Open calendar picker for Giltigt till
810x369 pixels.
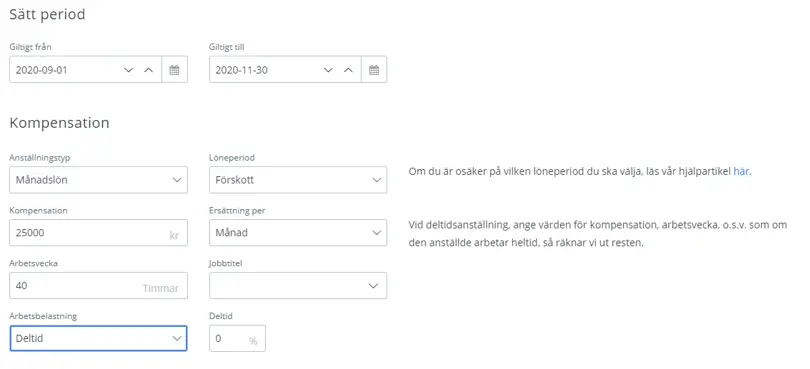tap(374, 70)
